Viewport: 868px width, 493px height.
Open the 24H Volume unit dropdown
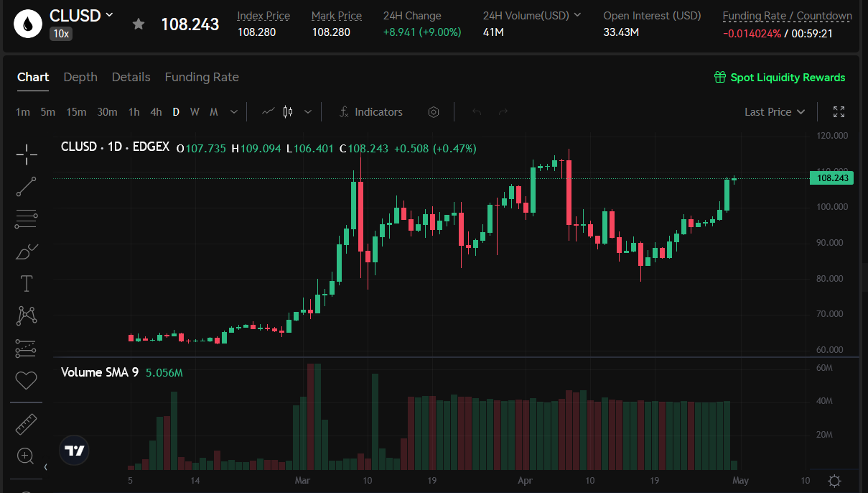(x=577, y=15)
